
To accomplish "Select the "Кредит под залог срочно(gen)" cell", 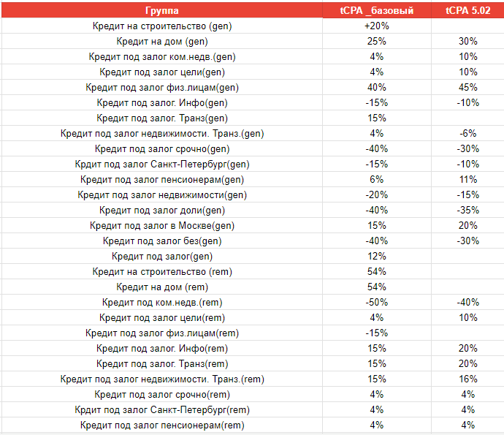I will click(x=162, y=149).
